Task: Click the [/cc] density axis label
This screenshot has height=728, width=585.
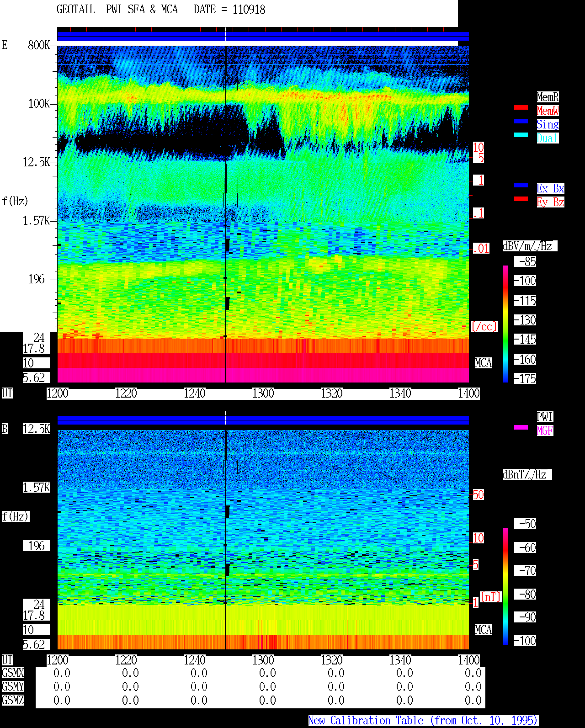Action: (484, 326)
